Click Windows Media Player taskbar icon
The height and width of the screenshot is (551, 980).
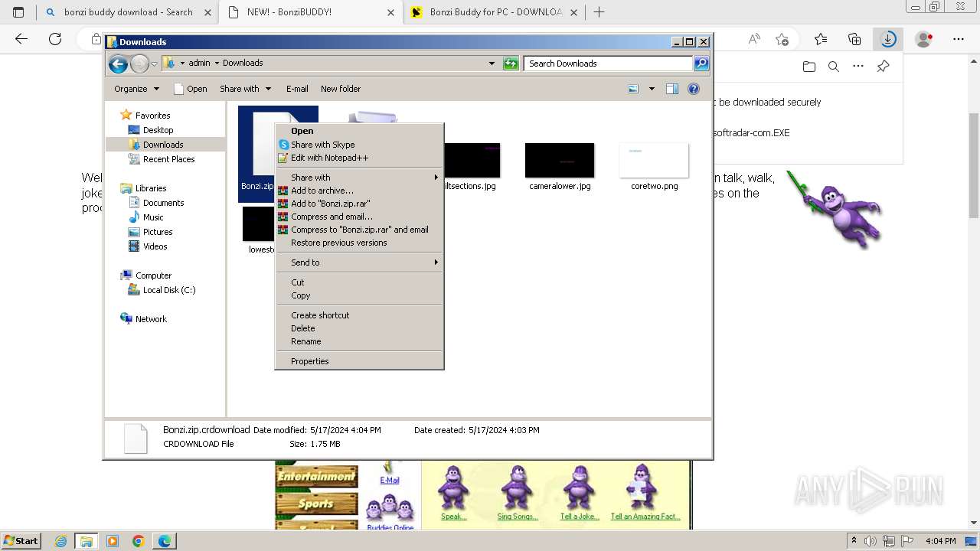[113, 541]
